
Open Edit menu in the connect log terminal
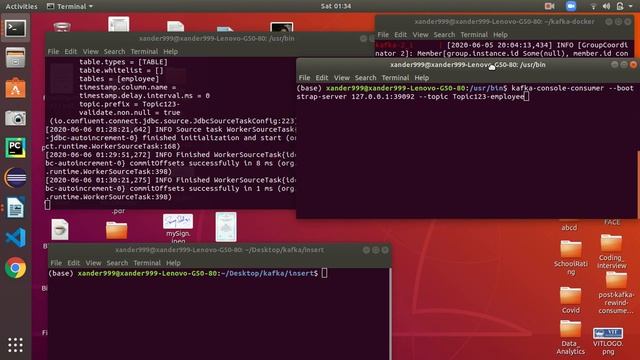[x=71, y=51]
